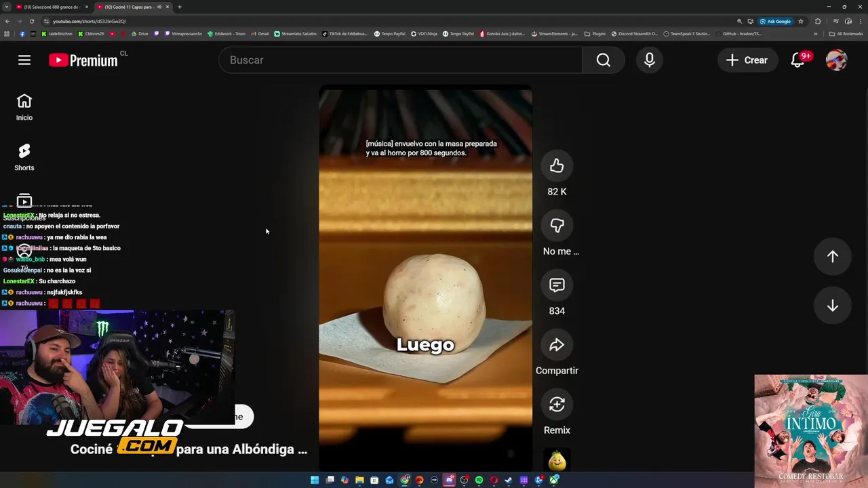Dislike the Short with thumbs down

[x=557, y=226]
